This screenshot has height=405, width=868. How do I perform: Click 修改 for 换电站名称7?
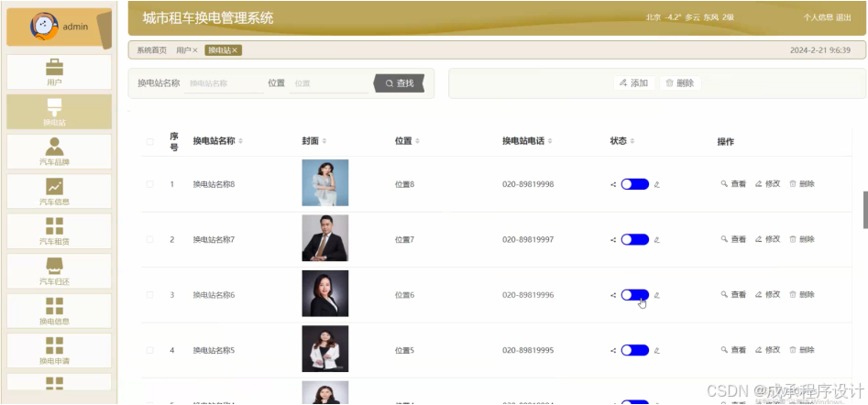click(768, 239)
